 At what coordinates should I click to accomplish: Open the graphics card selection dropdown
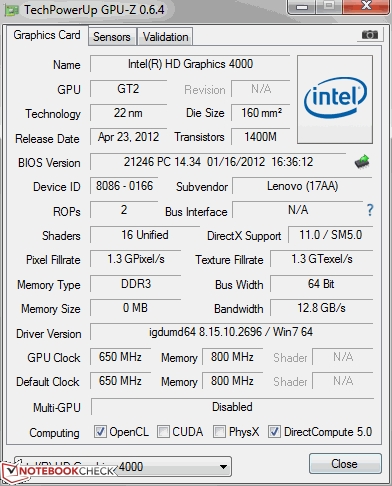pyautogui.click(x=123, y=466)
